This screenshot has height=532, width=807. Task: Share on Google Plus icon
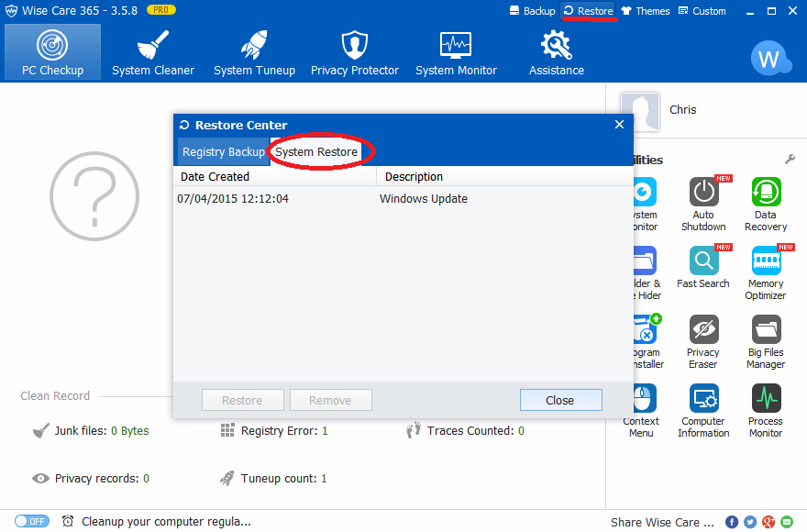tap(768, 522)
